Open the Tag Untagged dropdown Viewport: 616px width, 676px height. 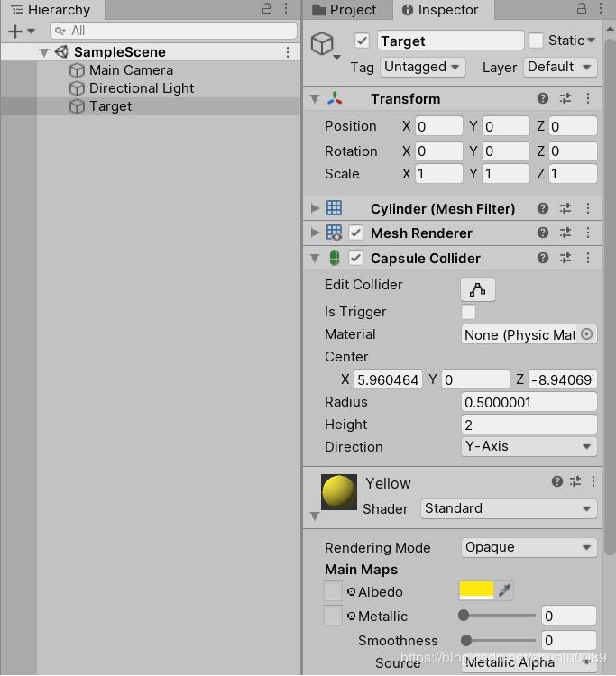tap(422, 68)
